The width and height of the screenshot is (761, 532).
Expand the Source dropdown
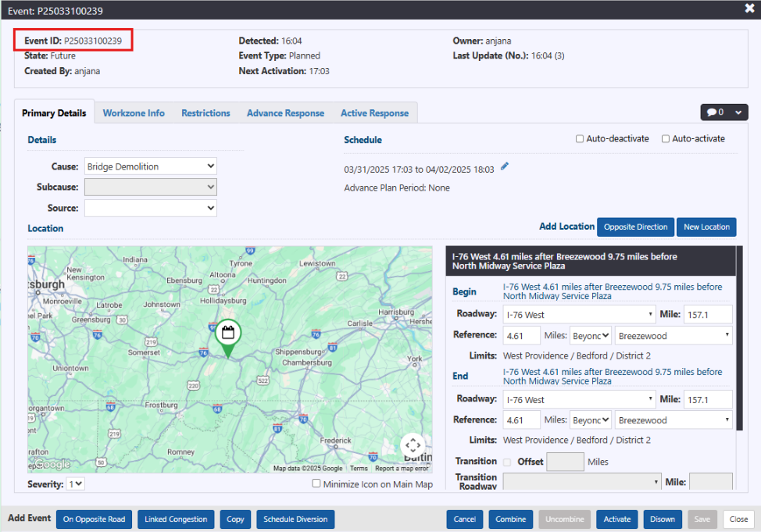150,209
